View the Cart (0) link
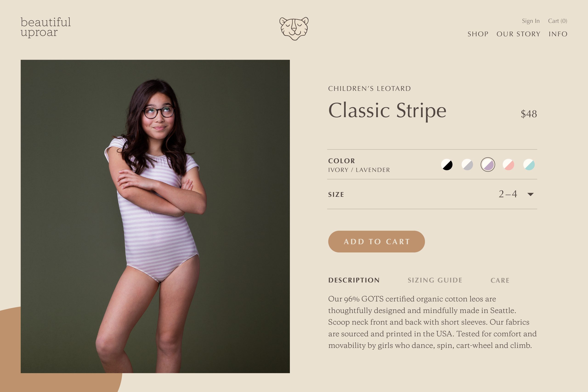 (558, 21)
